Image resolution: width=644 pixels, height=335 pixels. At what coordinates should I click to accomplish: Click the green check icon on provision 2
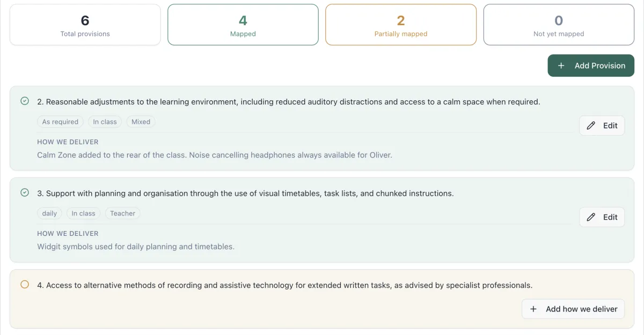tap(25, 101)
